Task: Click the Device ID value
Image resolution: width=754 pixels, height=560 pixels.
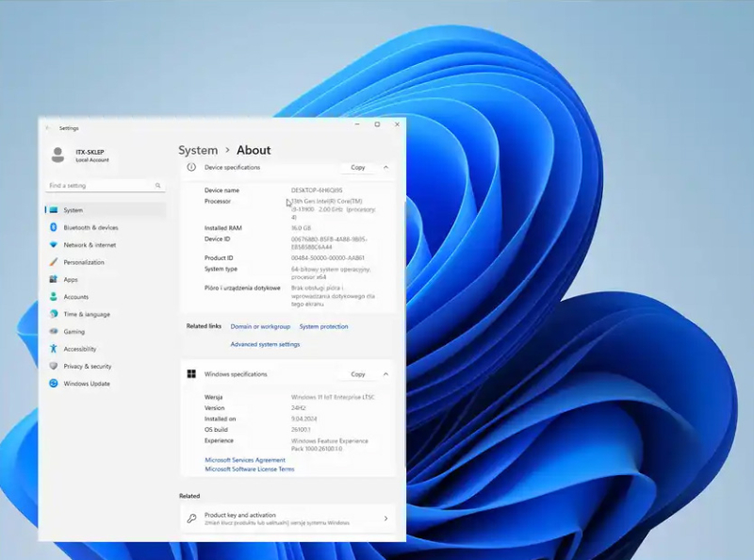Action: click(329, 243)
